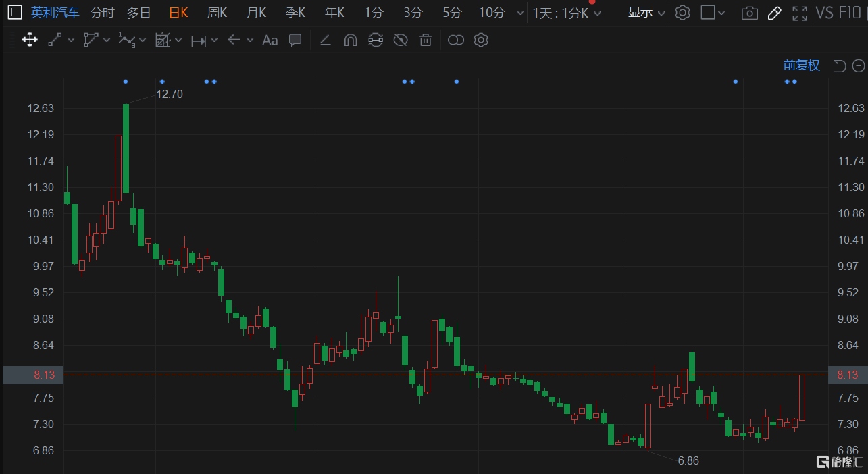
Task: Click the latest hollow candle at 8.13
Action: (x=802, y=398)
